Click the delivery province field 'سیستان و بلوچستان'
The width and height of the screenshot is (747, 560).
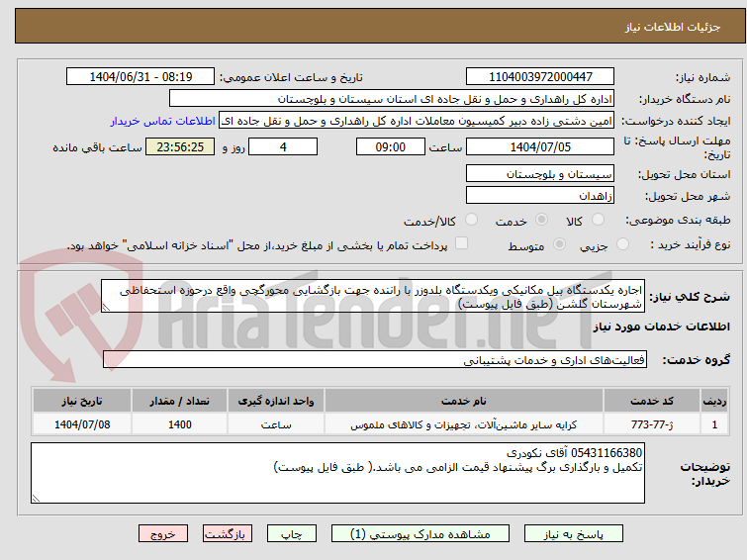click(x=540, y=173)
